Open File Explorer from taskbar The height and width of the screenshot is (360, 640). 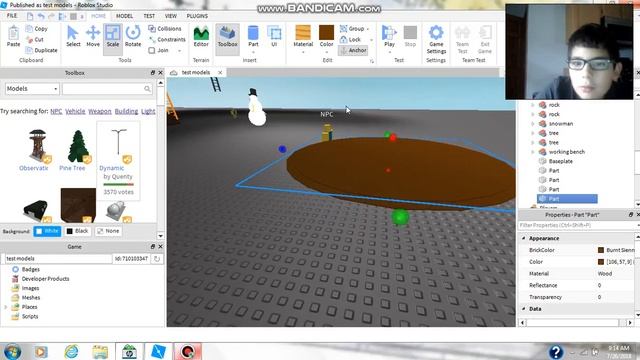click(x=100, y=352)
